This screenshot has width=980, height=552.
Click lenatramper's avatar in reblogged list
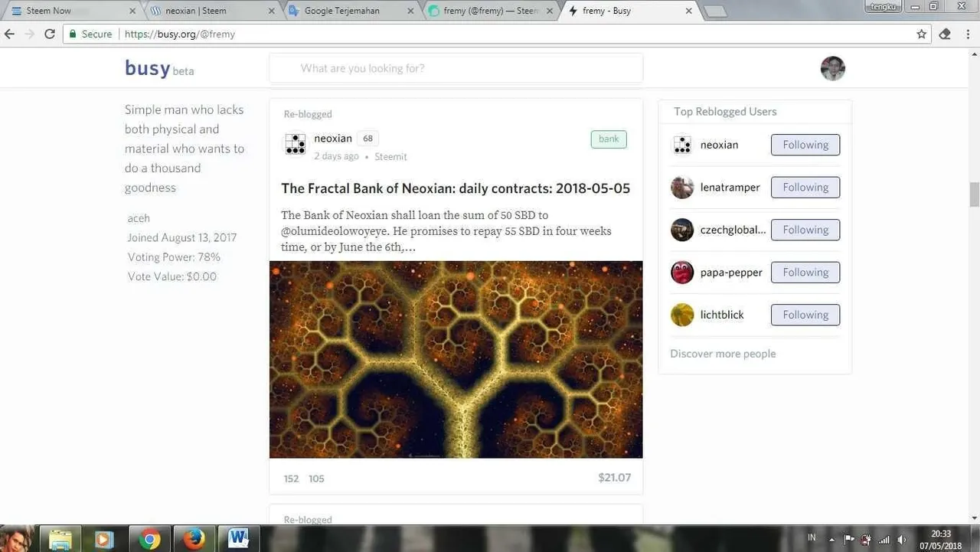tap(681, 188)
